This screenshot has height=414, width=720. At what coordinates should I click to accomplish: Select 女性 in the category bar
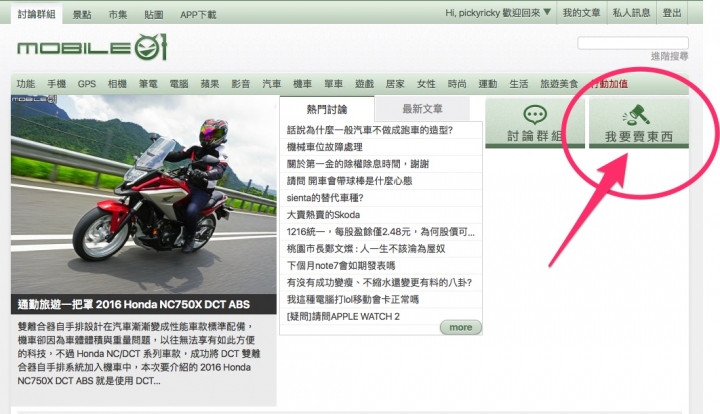coord(426,84)
